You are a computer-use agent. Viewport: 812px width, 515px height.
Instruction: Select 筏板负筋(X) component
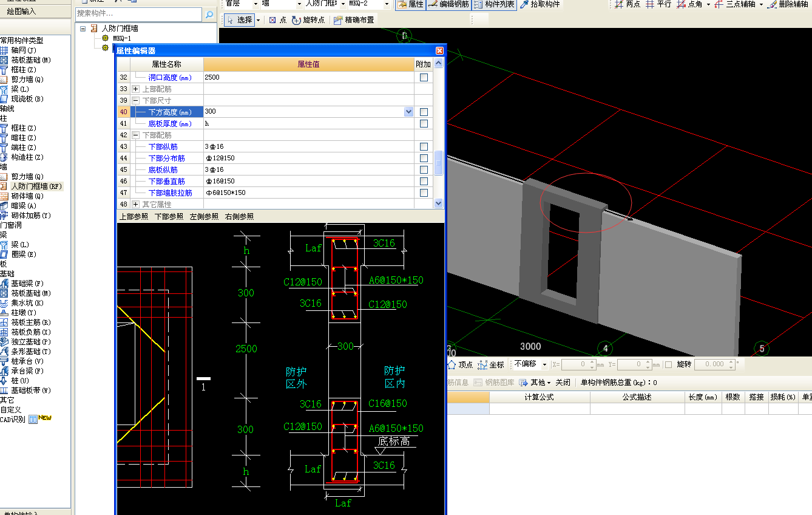[30, 332]
